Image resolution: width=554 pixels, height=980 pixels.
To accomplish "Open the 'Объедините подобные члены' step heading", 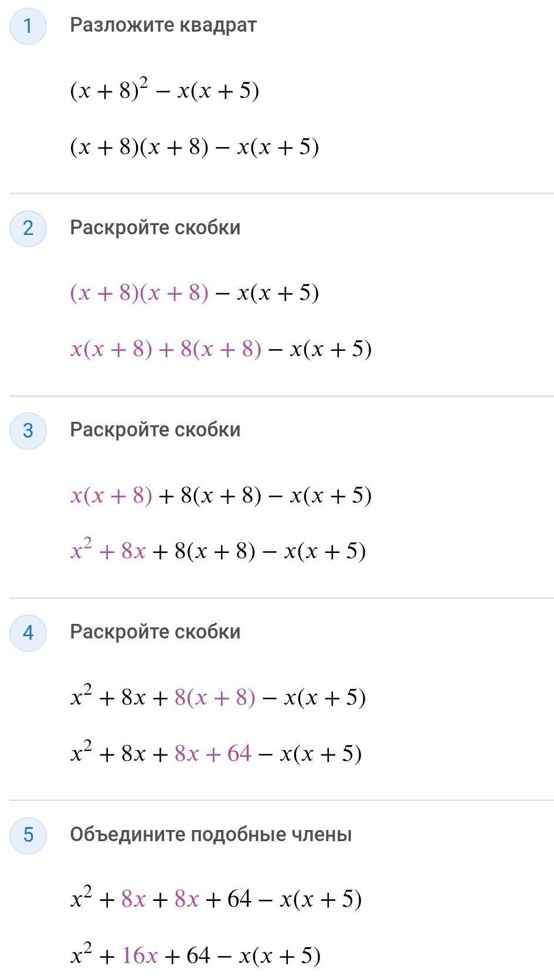I will 210,834.
